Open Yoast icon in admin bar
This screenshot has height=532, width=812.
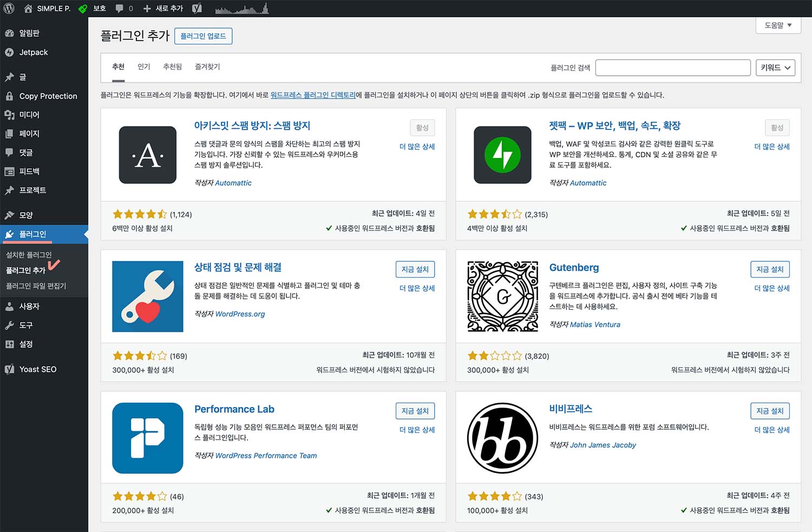coord(197,8)
